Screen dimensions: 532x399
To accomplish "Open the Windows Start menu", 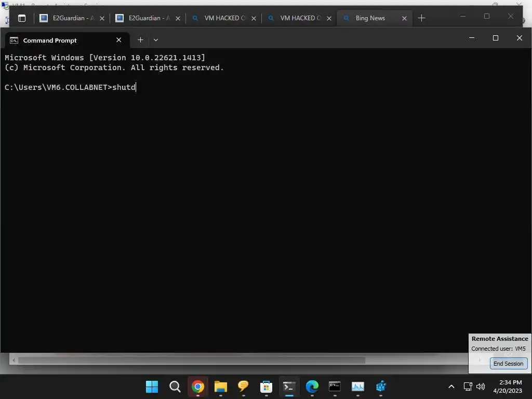I will (x=152, y=387).
